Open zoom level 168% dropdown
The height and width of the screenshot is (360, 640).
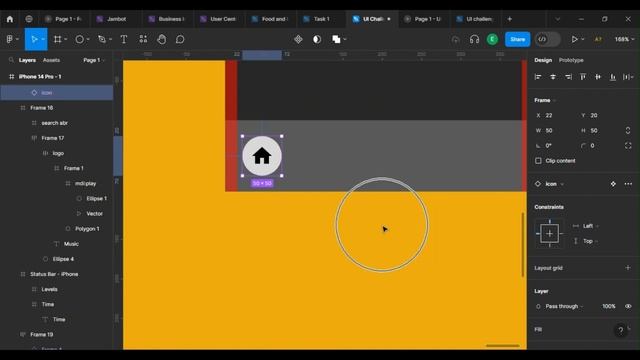[624, 39]
